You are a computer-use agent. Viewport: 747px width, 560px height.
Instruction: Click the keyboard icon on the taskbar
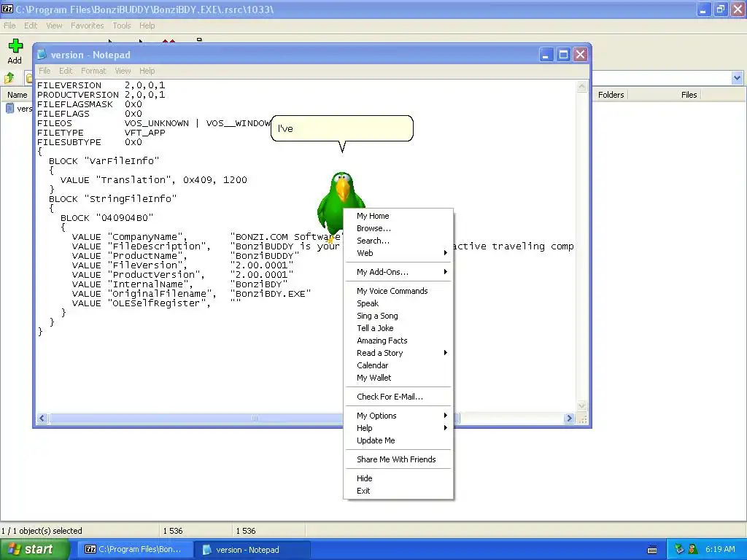[x=652, y=550]
